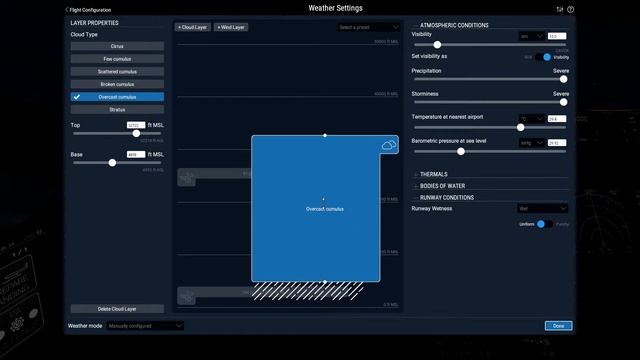Screen dimensions: 640x360
Task: Click the Precipitation slider handle
Action: pos(563,79)
